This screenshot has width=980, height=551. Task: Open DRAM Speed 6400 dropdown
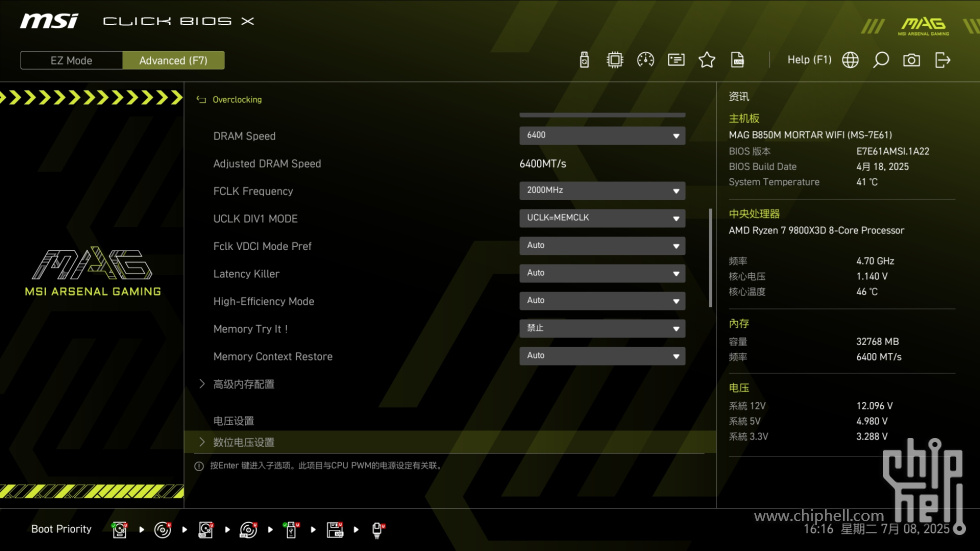(602, 136)
